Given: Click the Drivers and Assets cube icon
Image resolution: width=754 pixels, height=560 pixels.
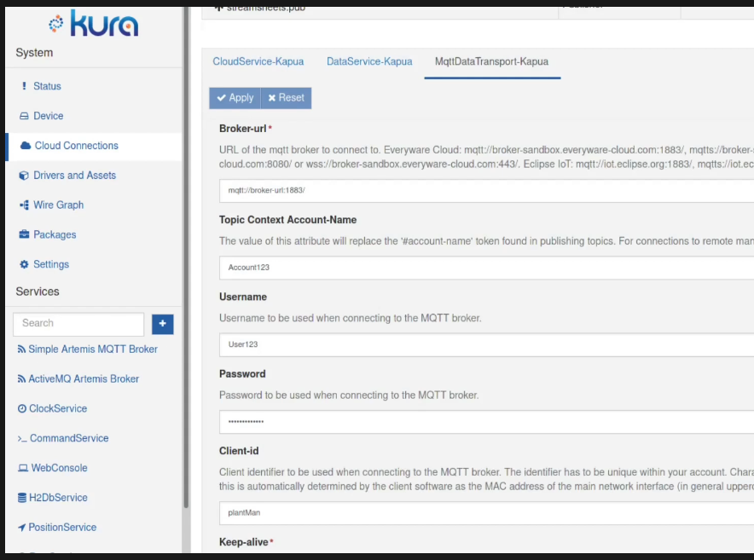Looking at the screenshot, I should click(24, 176).
